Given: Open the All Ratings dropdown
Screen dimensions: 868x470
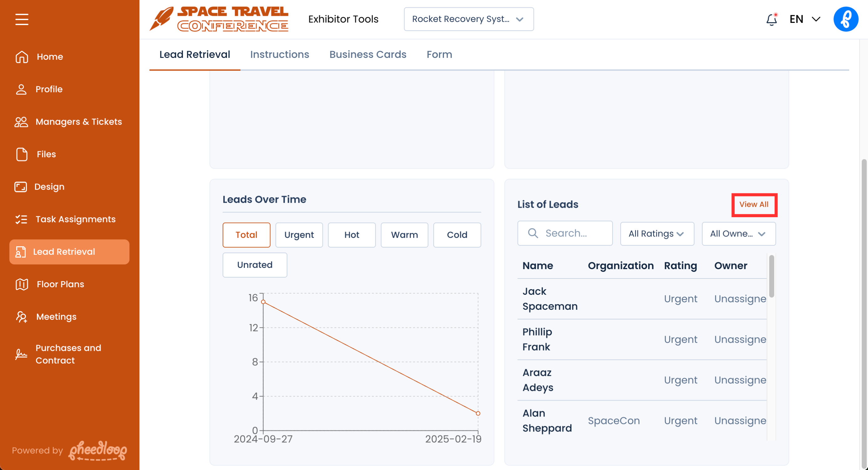Looking at the screenshot, I should pos(656,234).
